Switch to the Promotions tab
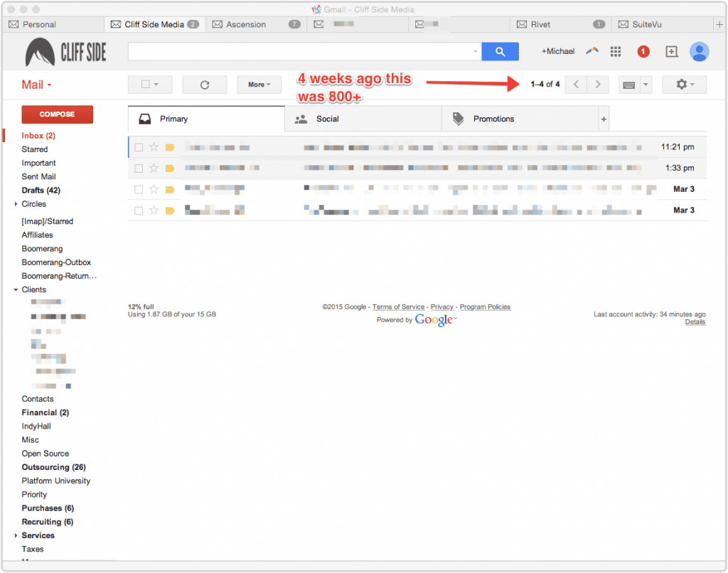The height and width of the screenshot is (573, 728). (520, 119)
